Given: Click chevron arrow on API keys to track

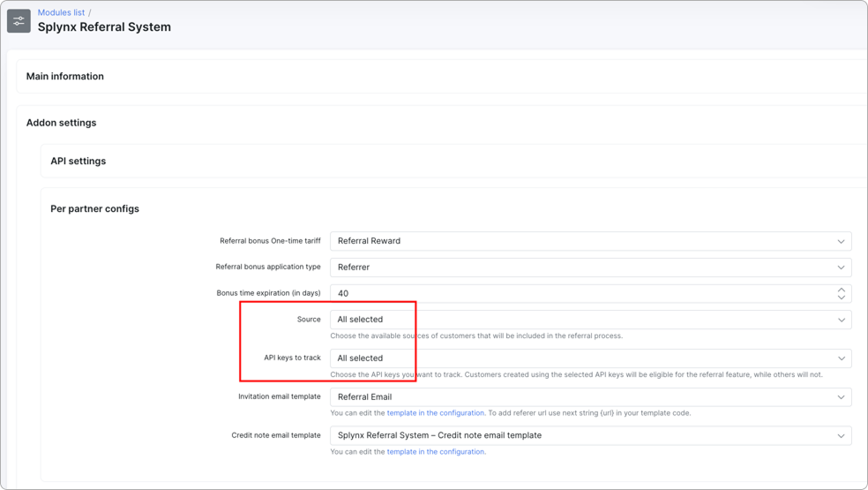Looking at the screenshot, I should click(841, 358).
